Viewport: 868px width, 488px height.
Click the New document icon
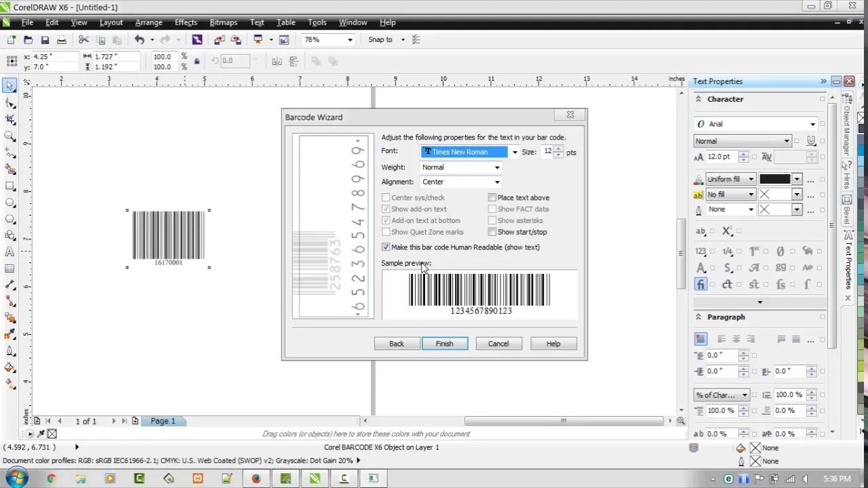pos(11,40)
